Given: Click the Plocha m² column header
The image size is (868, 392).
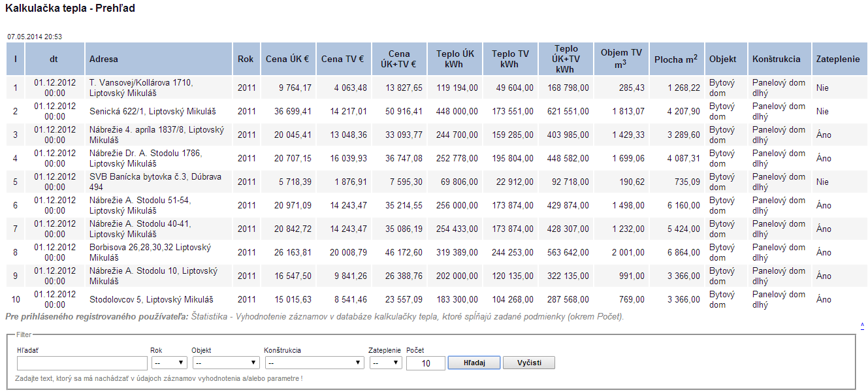Looking at the screenshot, I should point(676,59).
